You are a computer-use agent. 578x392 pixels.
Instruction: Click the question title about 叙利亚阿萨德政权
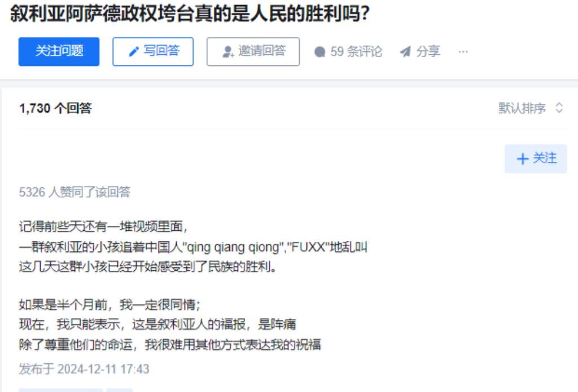190,14
